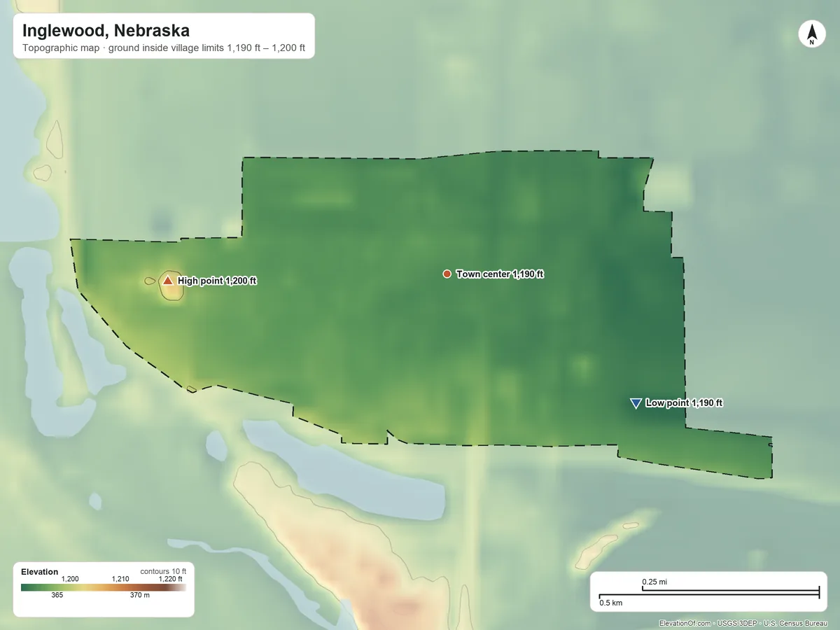Click the scale bar line
Image resolution: width=840 pixels, height=630 pixels.
[709, 593]
